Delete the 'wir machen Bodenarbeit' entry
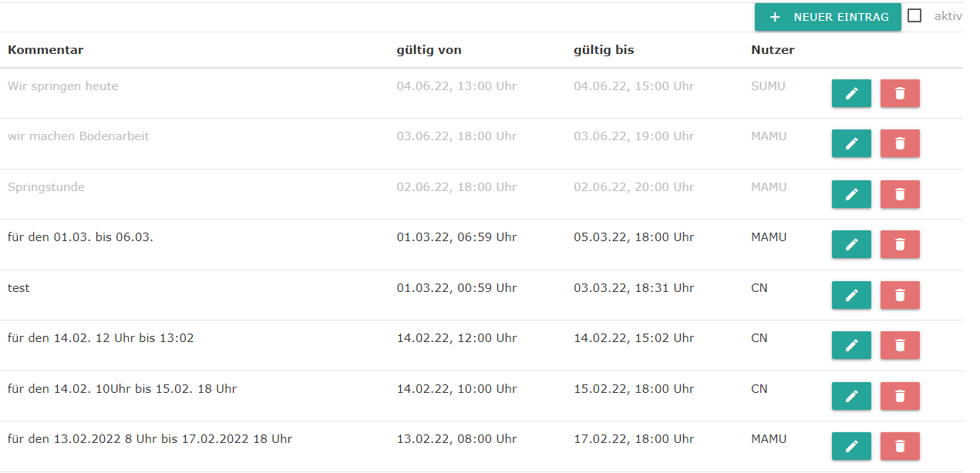980x473 pixels. coord(900,143)
